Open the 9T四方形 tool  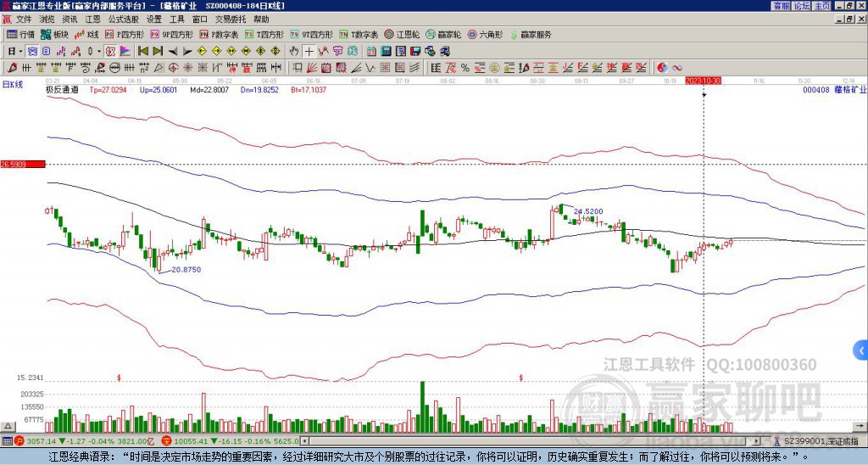(x=311, y=34)
